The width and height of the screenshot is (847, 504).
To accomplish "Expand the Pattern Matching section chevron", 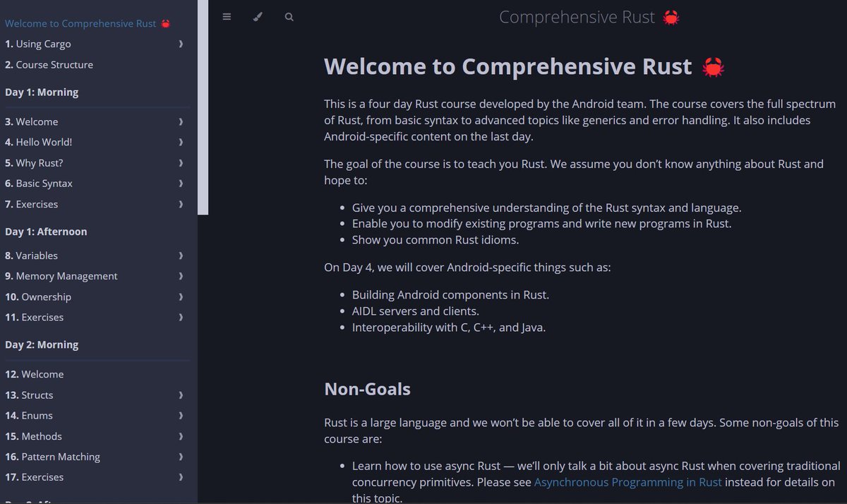I will 181,457.
